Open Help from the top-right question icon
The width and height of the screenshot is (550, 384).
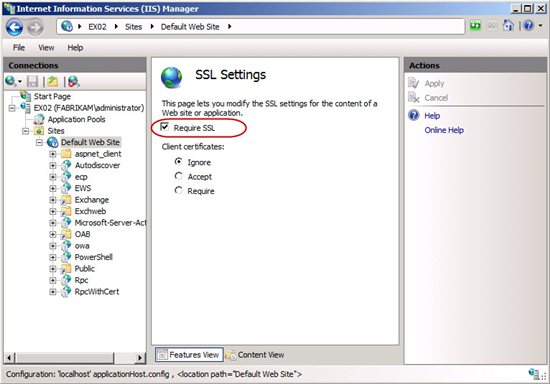(x=528, y=26)
